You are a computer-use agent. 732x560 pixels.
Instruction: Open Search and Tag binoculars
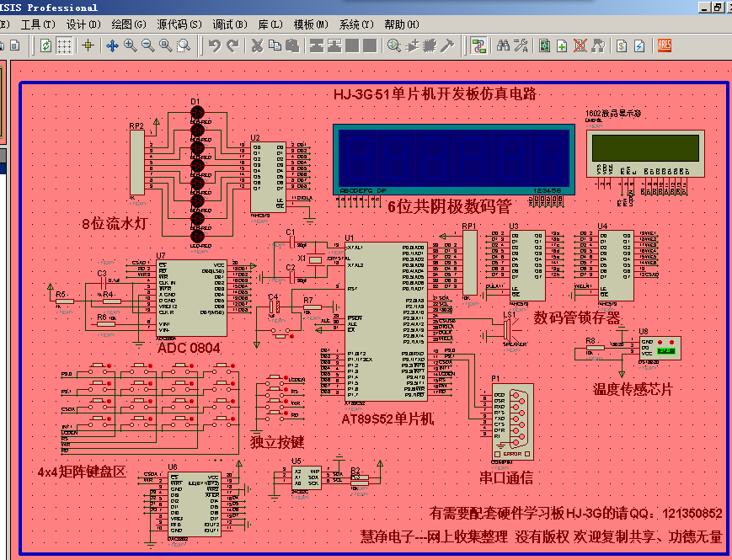[x=503, y=45]
